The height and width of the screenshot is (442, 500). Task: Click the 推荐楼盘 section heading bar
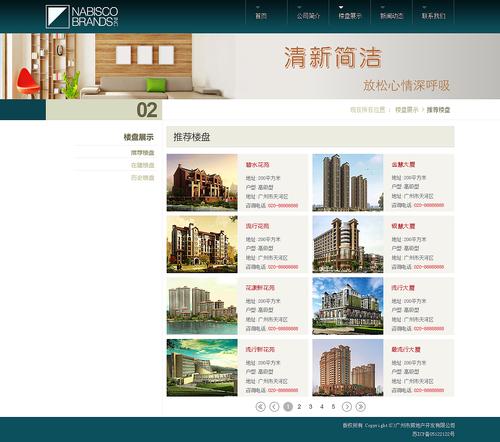click(310, 137)
